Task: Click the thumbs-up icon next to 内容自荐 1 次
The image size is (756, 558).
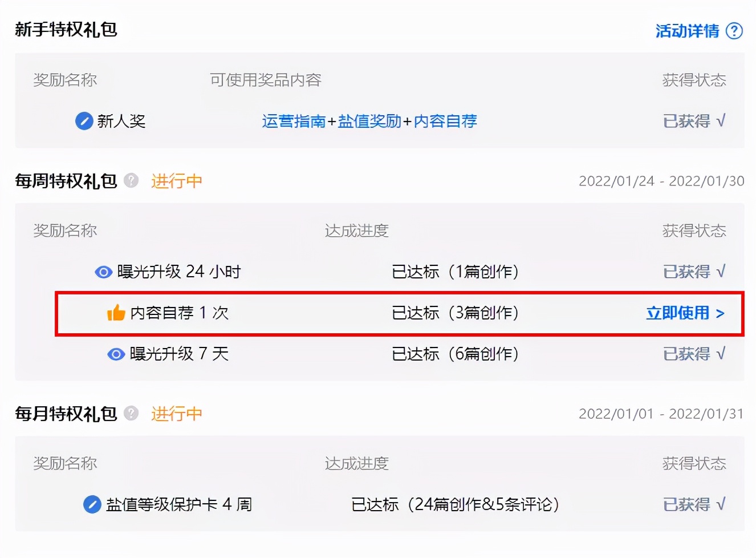Action: point(116,313)
